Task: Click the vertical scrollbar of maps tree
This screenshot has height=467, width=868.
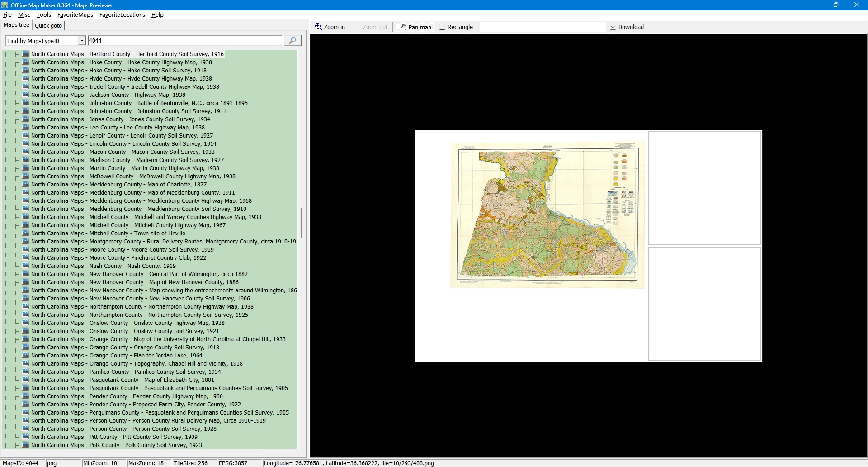Action: pyautogui.click(x=302, y=223)
